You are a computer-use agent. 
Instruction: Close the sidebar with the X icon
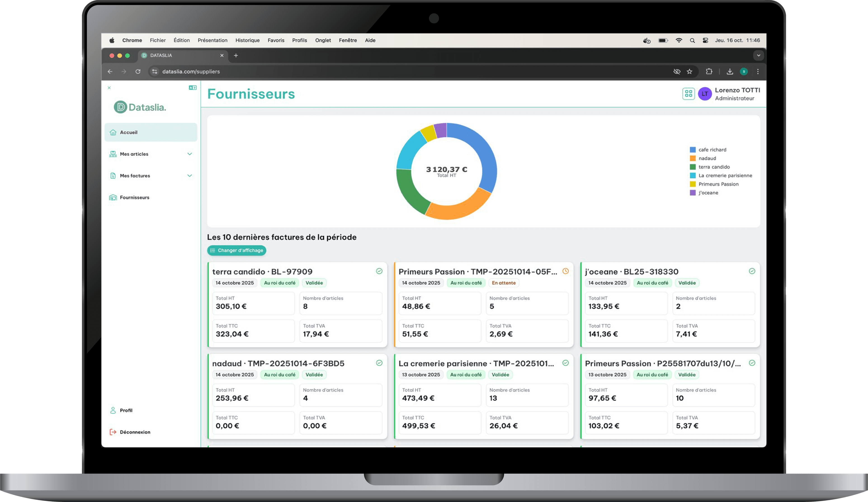pos(109,88)
